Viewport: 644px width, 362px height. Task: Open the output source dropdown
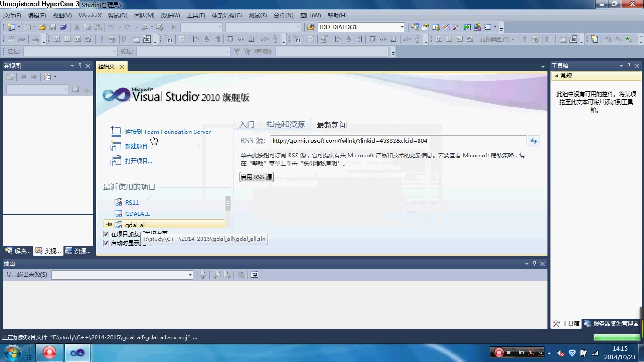(190, 275)
